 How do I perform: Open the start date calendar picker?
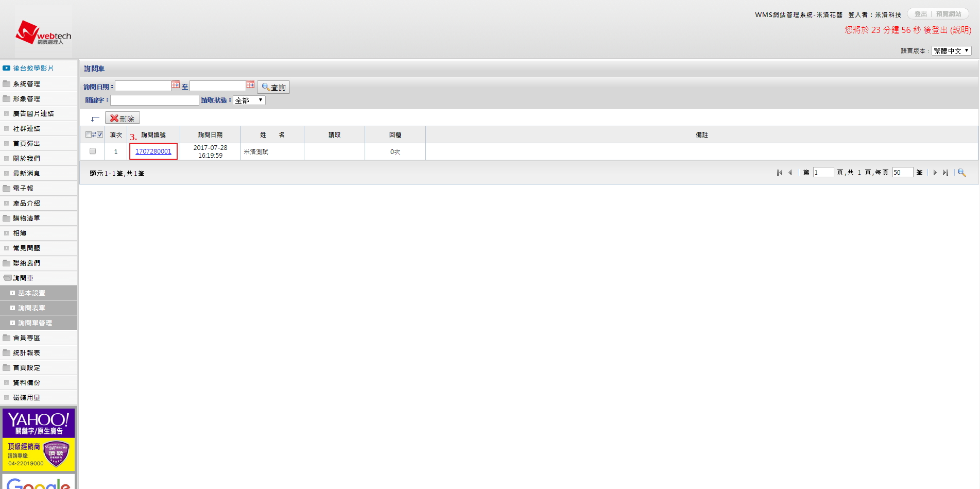[x=176, y=85]
